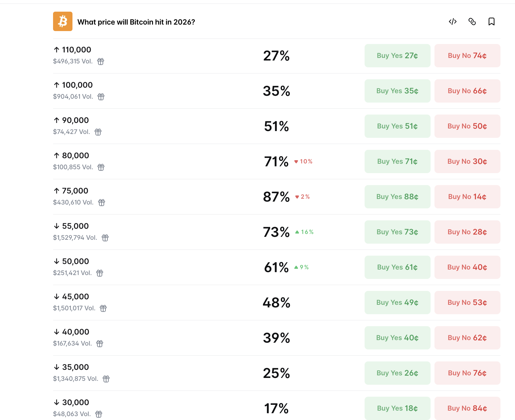Open the ↓ 50,000 outcome row

click(x=75, y=261)
